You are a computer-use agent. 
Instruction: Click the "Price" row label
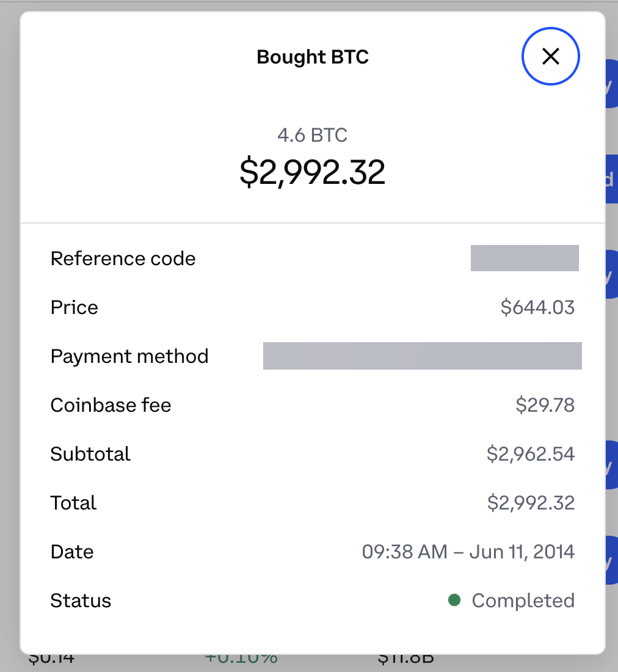point(74,307)
